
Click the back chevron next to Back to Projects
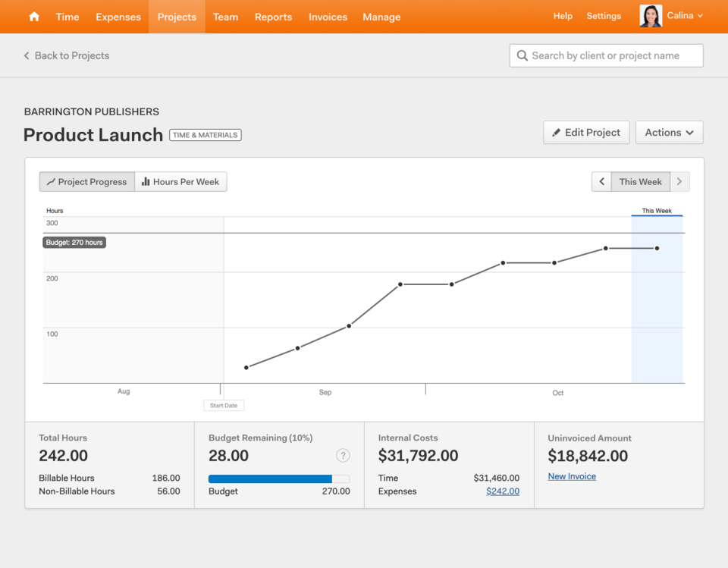click(25, 55)
